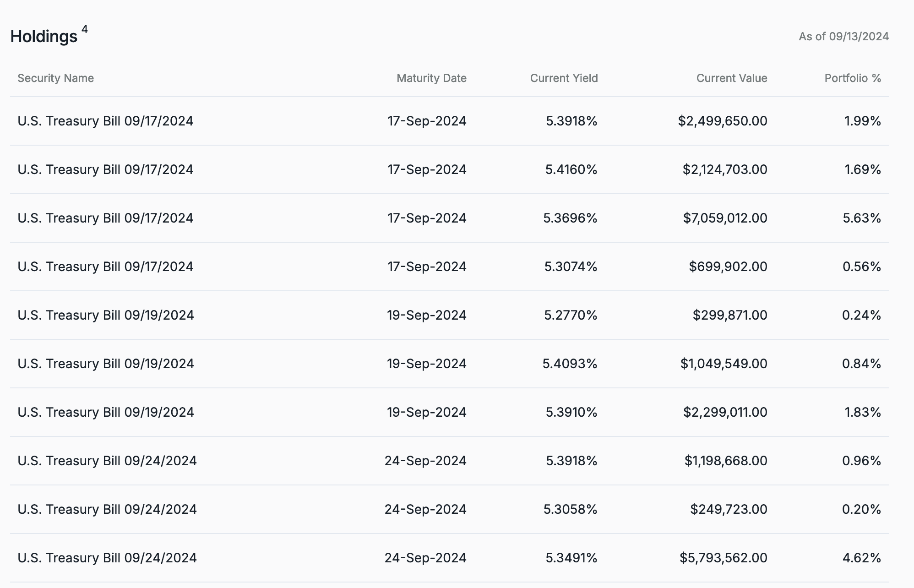Click the 4.62% portfolio percentage
This screenshot has height=588, width=914.
(x=862, y=558)
